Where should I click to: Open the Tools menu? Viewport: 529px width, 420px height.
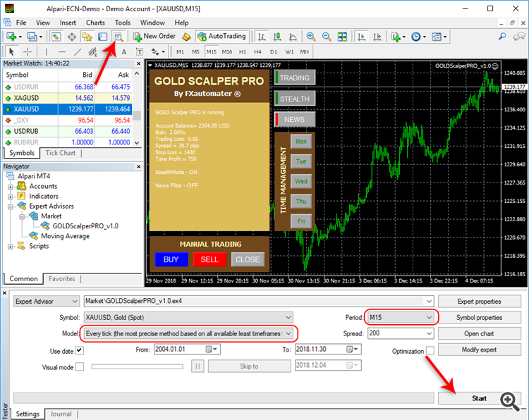(x=123, y=23)
